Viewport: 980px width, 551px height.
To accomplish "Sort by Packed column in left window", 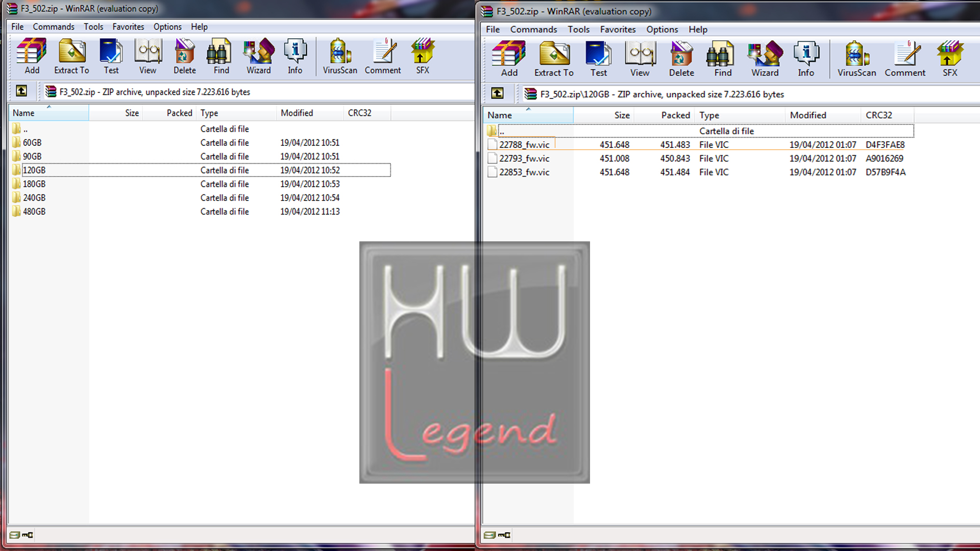I will pos(169,113).
